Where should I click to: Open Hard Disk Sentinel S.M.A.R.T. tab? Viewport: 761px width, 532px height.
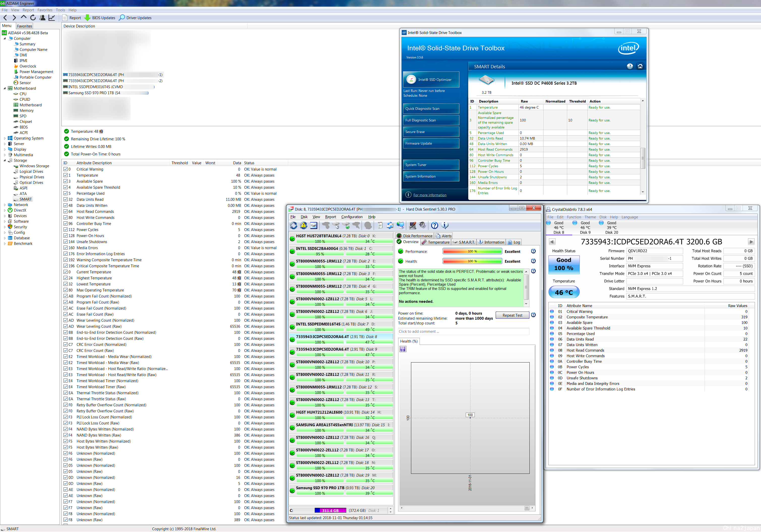tap(464, 242)
